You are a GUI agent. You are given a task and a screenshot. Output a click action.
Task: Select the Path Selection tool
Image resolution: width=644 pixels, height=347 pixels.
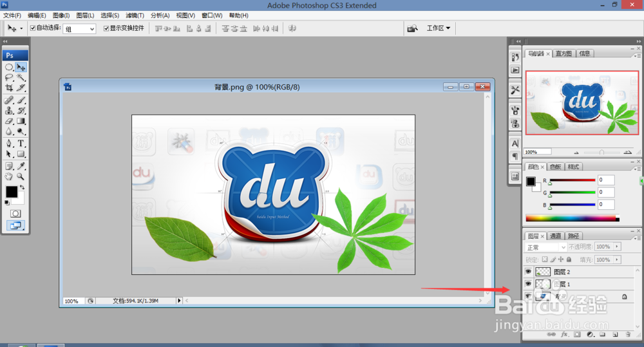[9, 154]
